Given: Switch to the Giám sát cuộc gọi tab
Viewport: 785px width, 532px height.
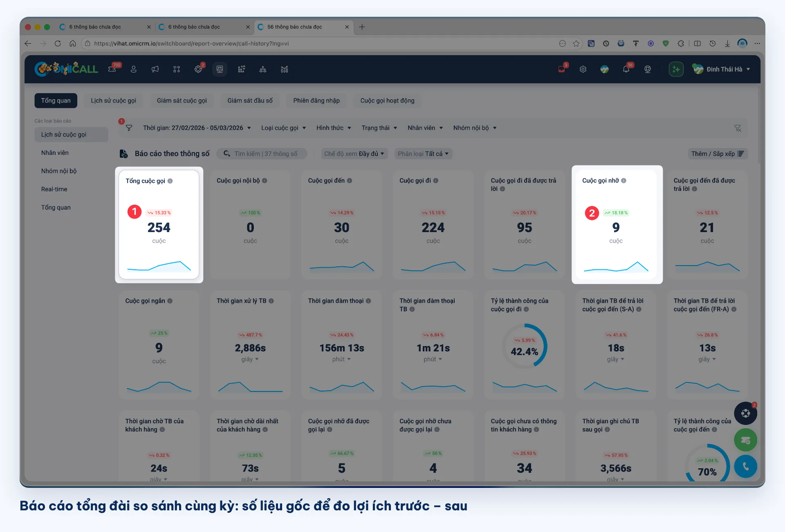Looking at the screenshot, I should 182,101.
